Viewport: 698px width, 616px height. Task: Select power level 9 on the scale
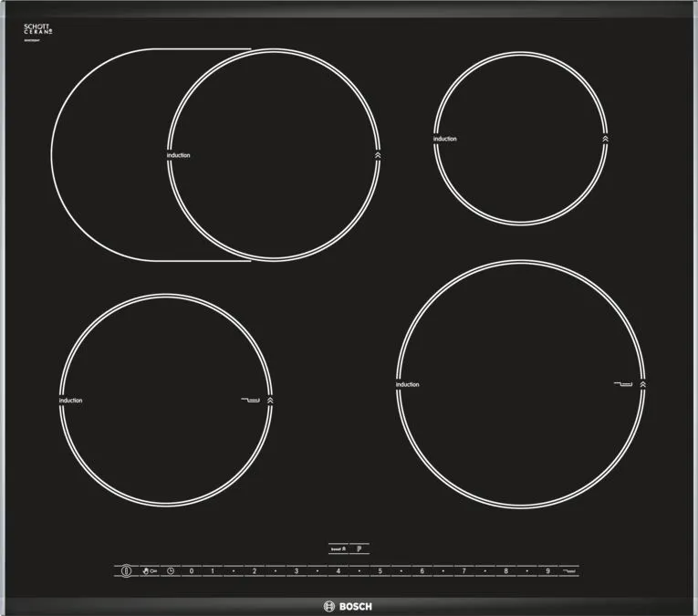pyautogui.click(x=547, y=571)
